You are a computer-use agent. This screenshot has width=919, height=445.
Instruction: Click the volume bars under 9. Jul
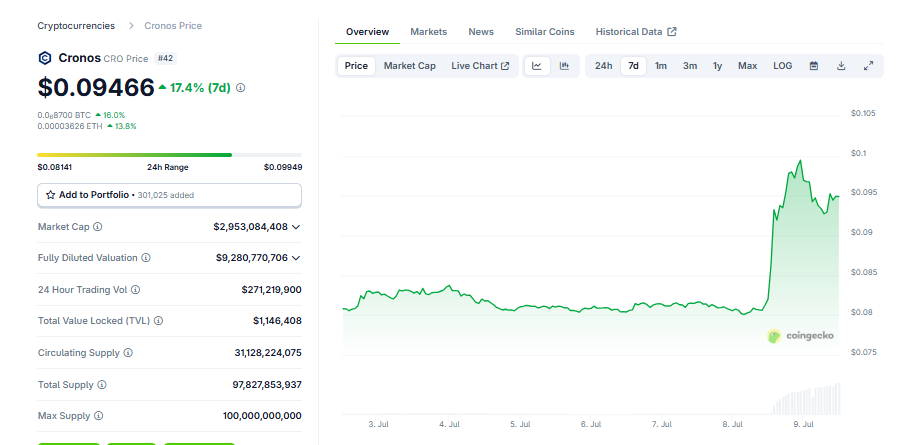point(807,400)
